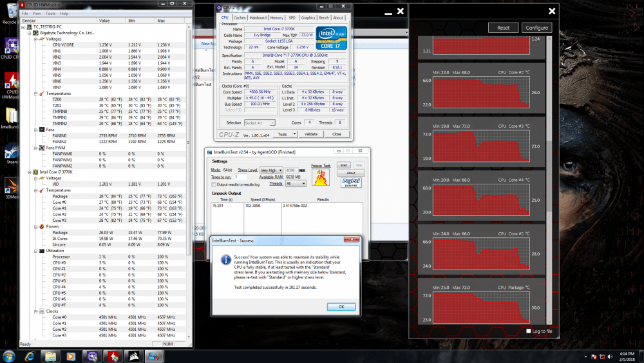The width and height of the screenshot is (644, 363).
Task: Click the Close button in CPU-Z
Action: pyautogui.click(x=337, y=134)
